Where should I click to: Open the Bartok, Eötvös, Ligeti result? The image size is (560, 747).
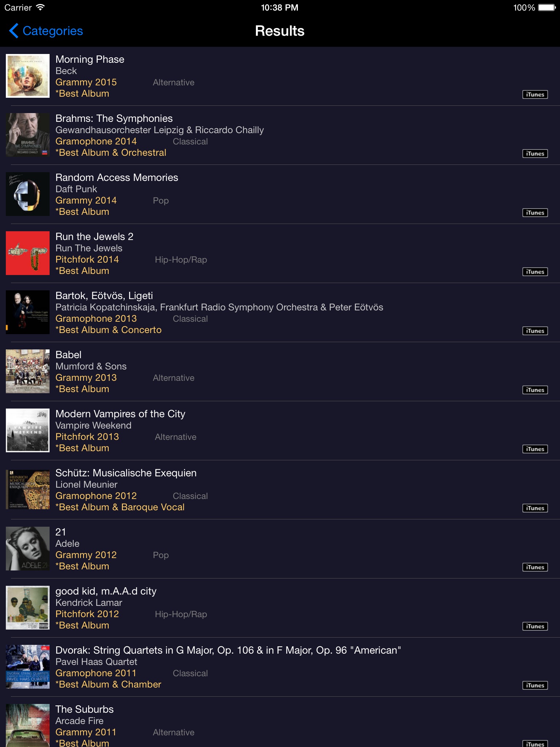tap(280, 313)
